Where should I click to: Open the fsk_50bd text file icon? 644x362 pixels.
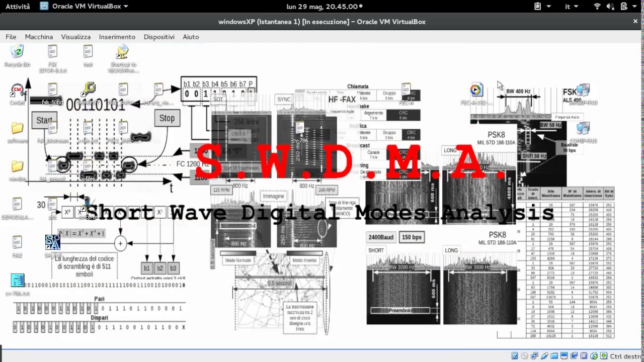[52, 90]
